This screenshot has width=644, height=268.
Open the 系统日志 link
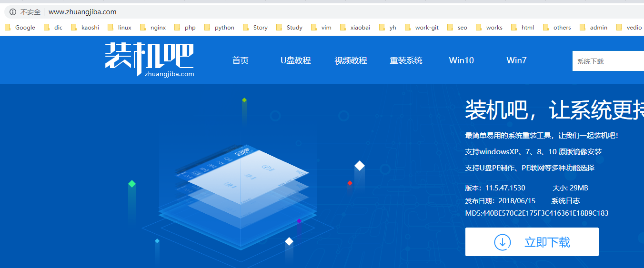coord(565,200)
